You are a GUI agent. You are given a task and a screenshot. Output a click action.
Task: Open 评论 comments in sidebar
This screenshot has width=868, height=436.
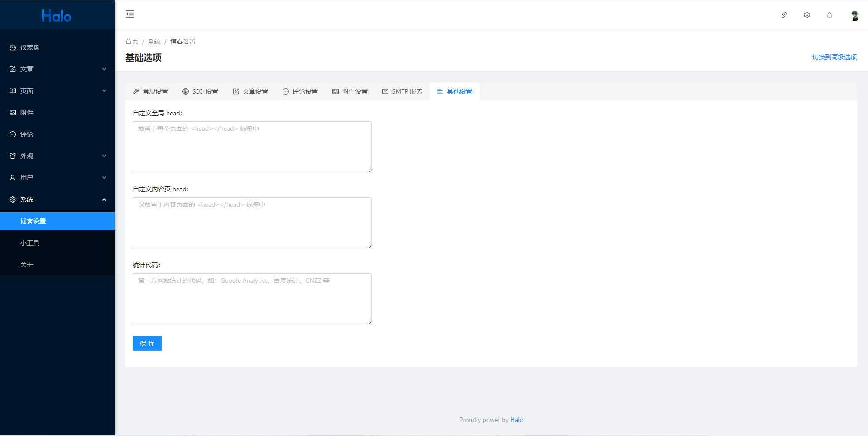point(27,134)
